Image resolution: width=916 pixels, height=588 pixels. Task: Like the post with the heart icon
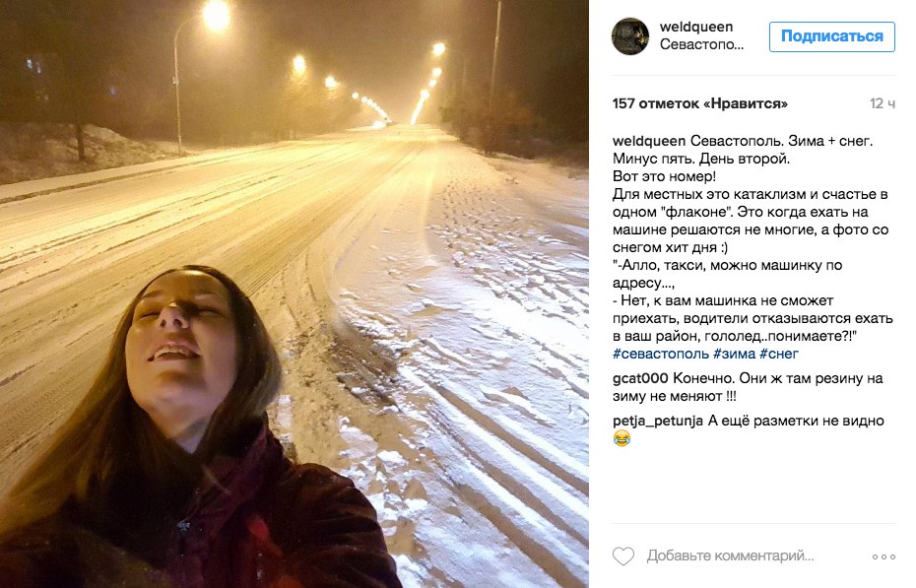623,555
